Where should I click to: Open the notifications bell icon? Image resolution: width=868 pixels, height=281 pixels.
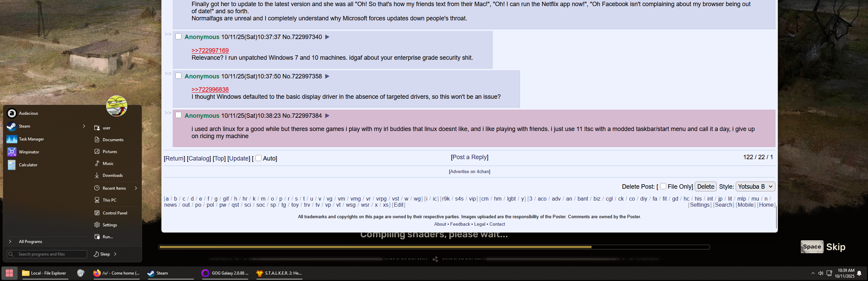pos(859,273)
